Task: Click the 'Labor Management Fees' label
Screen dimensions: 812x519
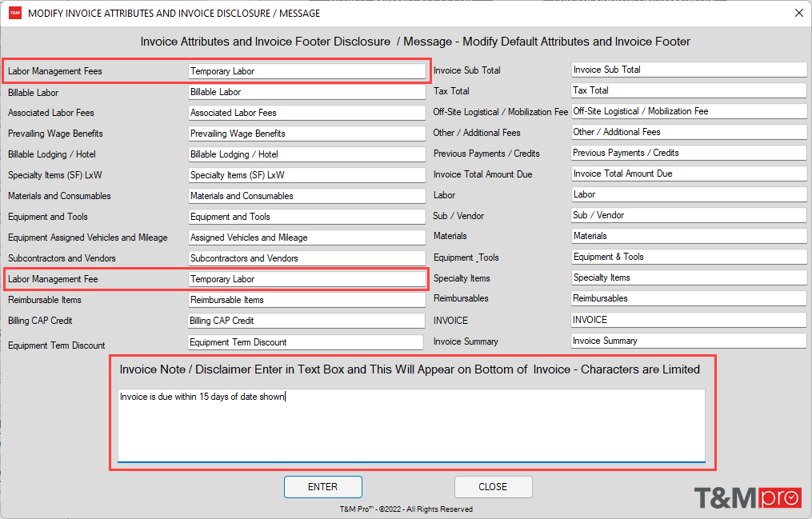Action: pyautogui.click(x=55, y=71)
